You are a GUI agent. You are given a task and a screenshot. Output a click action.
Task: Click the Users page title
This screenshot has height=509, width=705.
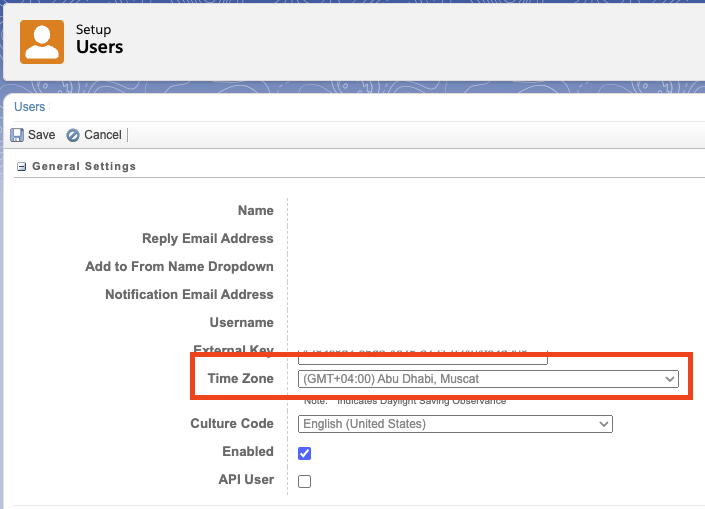pyautogui.click(x=99, y=47)
